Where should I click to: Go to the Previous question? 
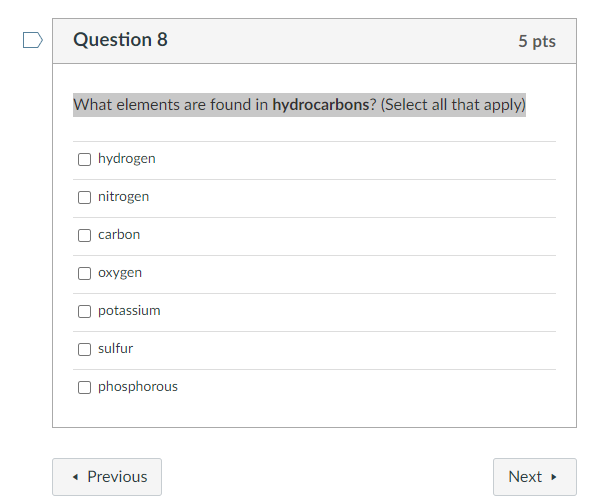point(107,477)
